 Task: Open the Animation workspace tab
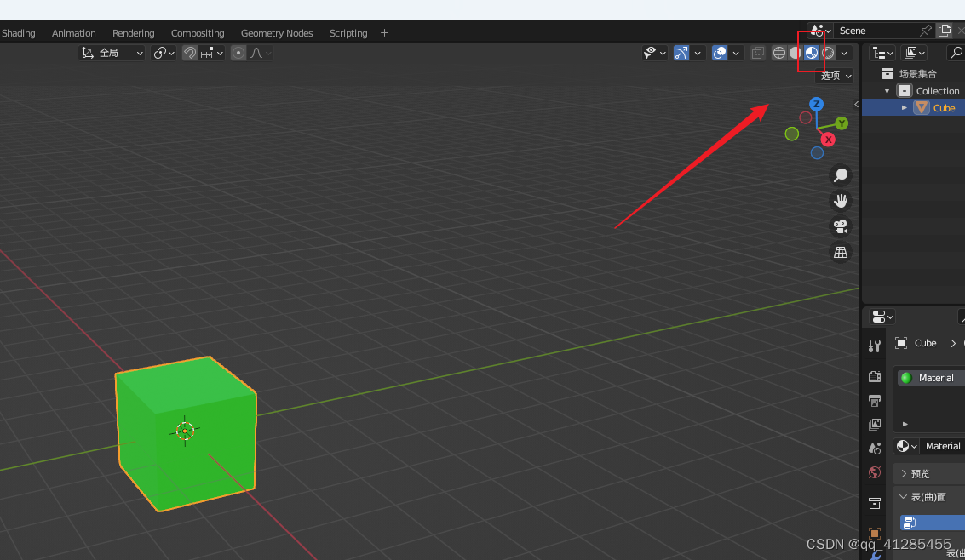[x=74, y=33]
